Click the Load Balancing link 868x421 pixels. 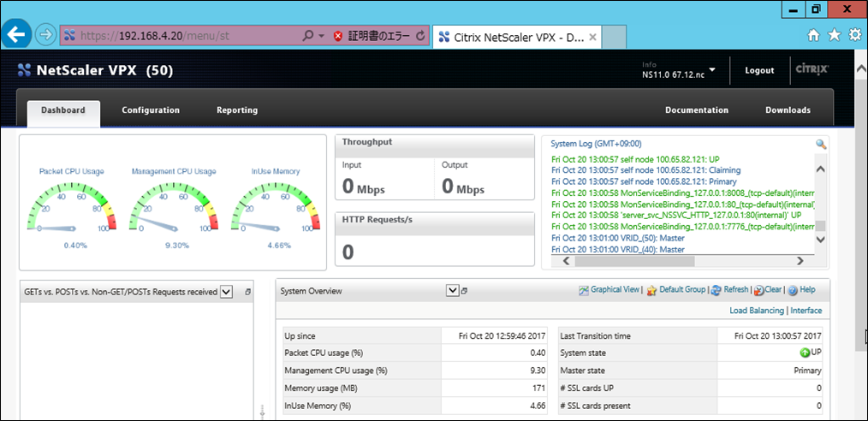[x=756, y=311]
